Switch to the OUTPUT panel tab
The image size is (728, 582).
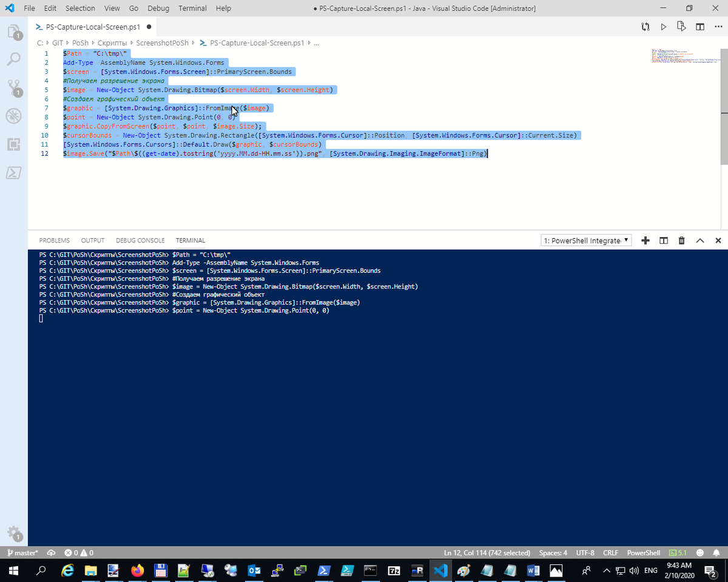point(93,241)
